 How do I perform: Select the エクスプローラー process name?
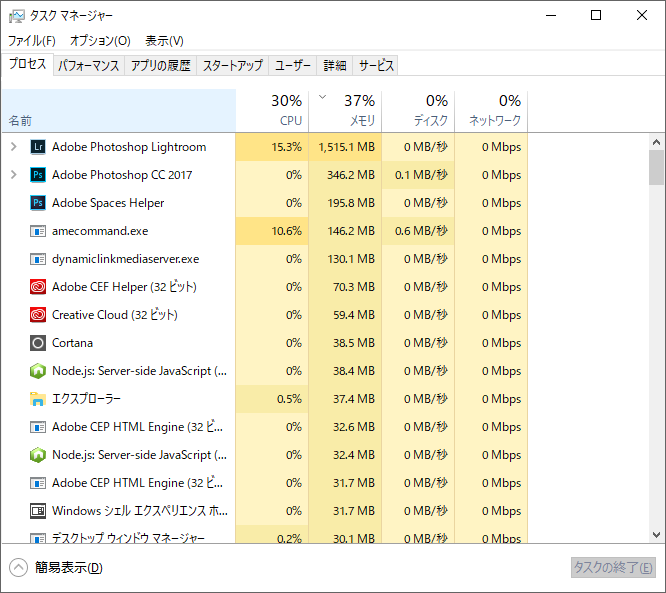point(86,399)
